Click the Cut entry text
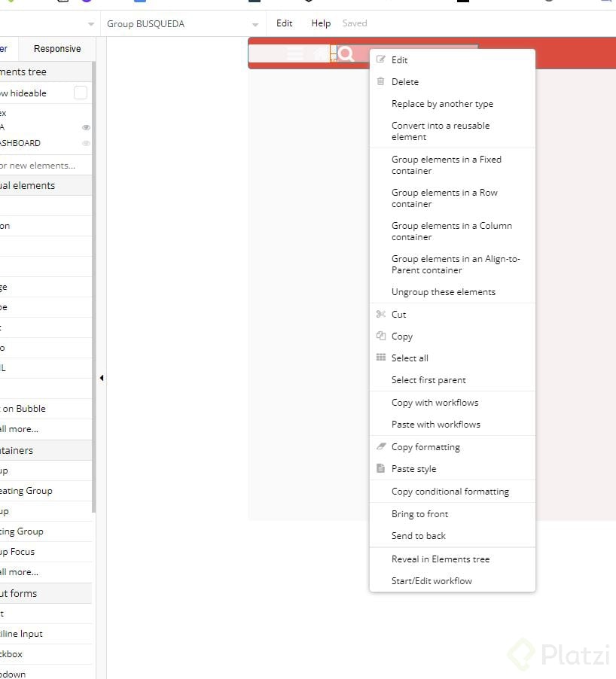The image size is (616, 679). [398, 315]
